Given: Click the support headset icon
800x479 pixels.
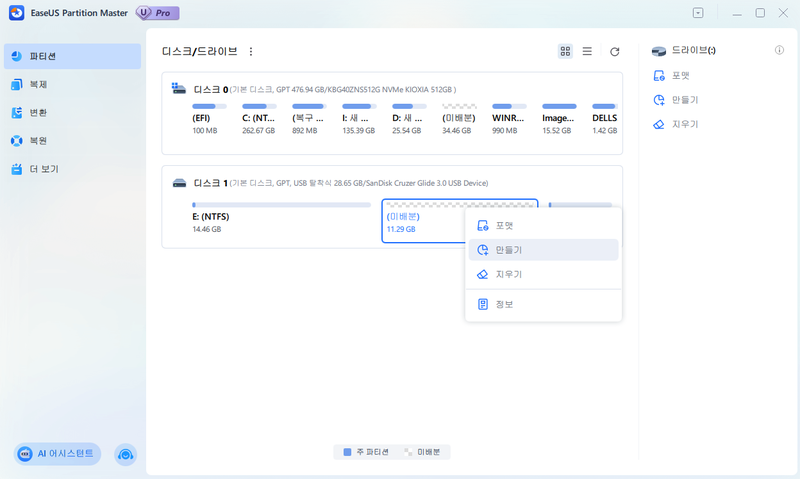Looking at the screenshot, I should [x=126, y=454].
